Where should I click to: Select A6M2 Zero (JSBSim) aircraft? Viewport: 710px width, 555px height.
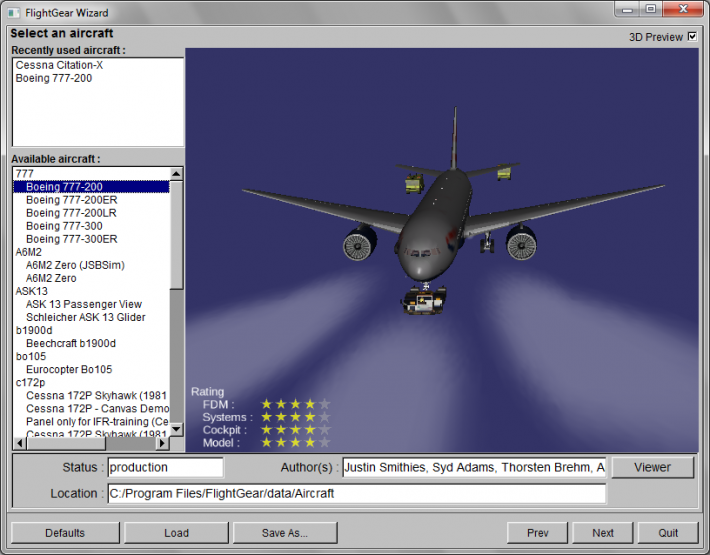coord(75,265)
